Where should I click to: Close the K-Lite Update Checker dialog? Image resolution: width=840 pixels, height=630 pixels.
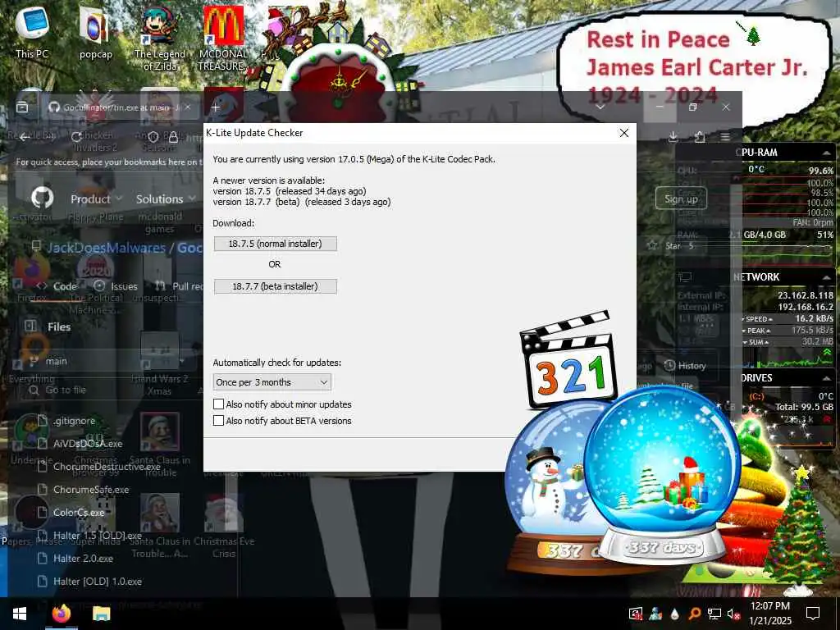tap(623, 133)
